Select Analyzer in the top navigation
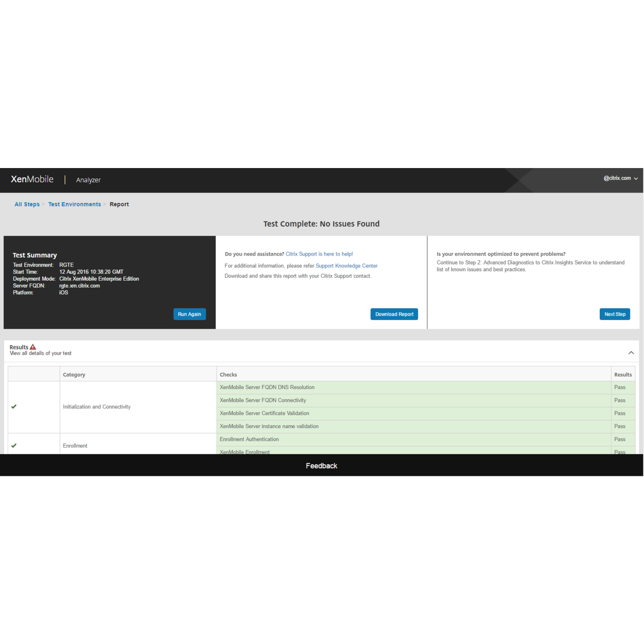This screenshot has width=644, height=644. coord(88,180)
